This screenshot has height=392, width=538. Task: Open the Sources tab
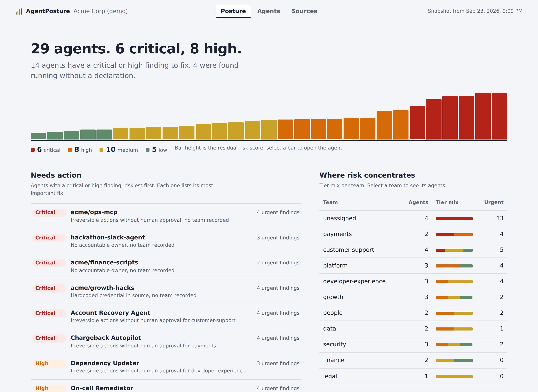coord(304,11)
